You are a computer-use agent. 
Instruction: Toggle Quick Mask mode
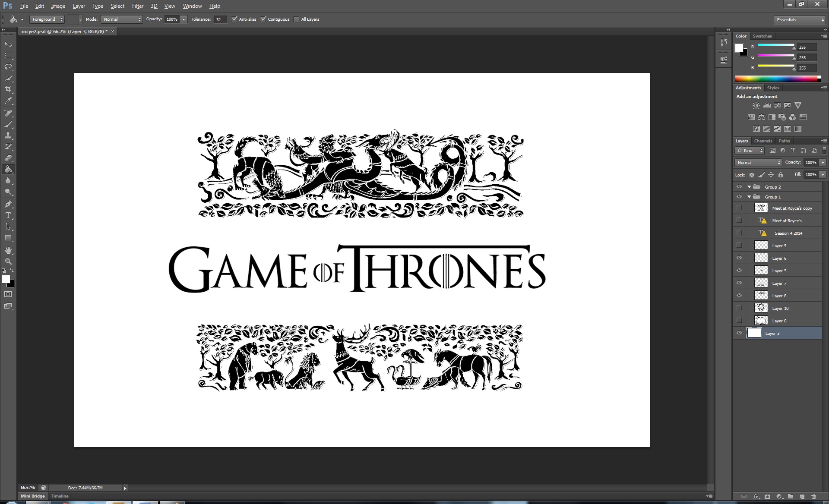[8, 294]
